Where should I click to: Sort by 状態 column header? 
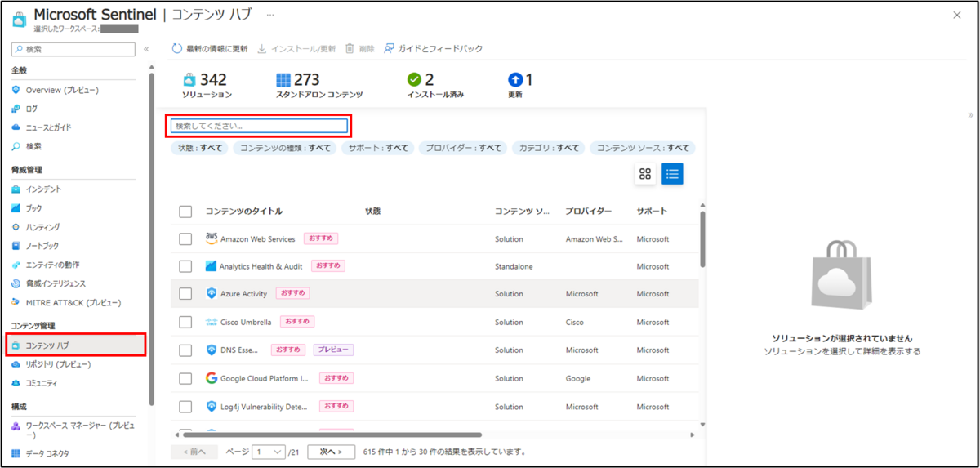(x=373, y=212)
